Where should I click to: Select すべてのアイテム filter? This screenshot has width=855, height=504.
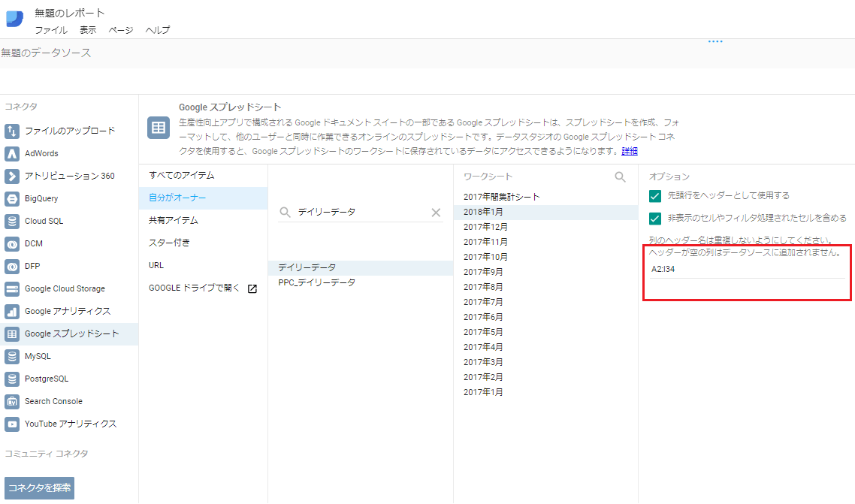(203, 176)
